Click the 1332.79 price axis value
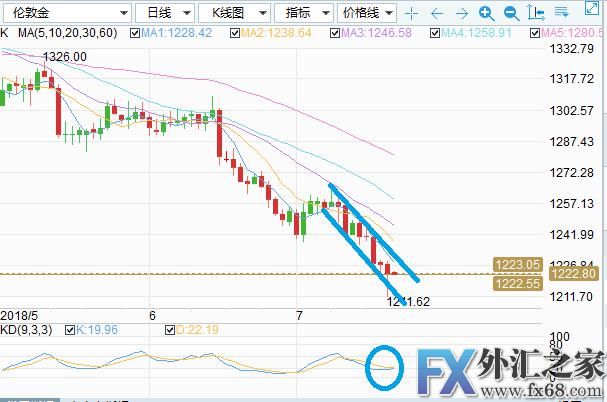 [x=571, y=49]
